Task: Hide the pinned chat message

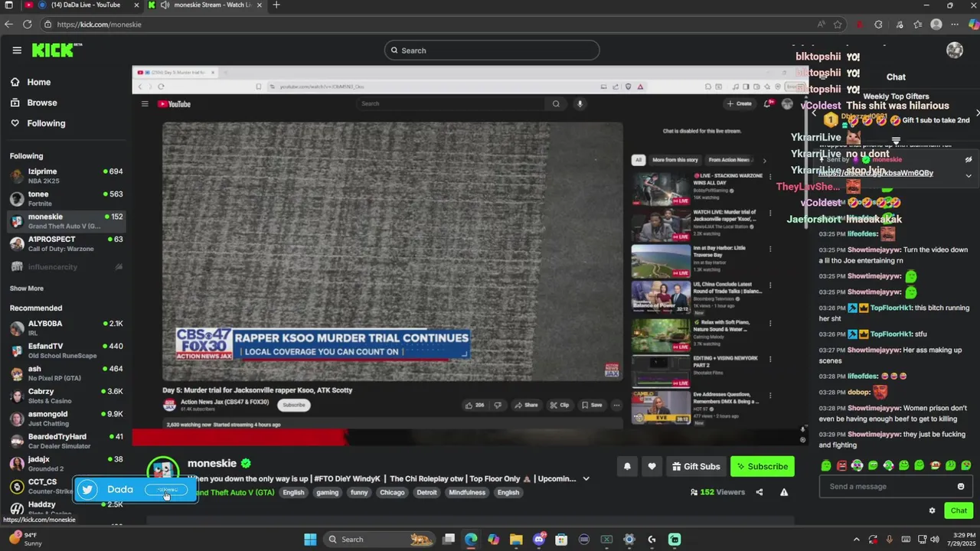Action: [x=969, y=160]
